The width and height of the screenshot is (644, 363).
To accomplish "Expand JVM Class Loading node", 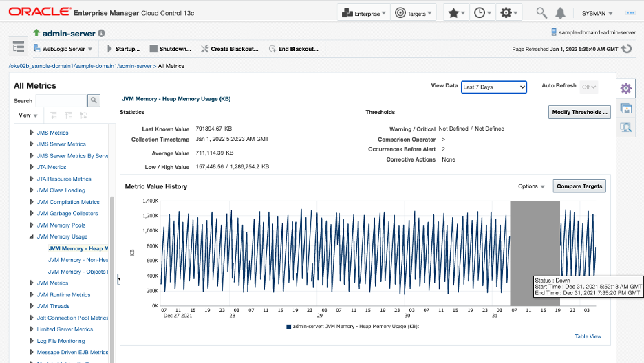I will (x=32, y=190).
